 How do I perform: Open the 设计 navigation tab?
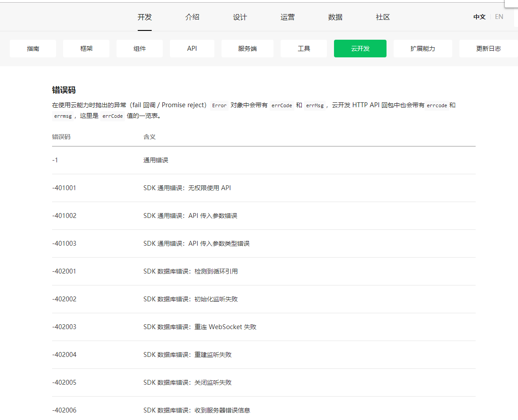coord(240,17)
